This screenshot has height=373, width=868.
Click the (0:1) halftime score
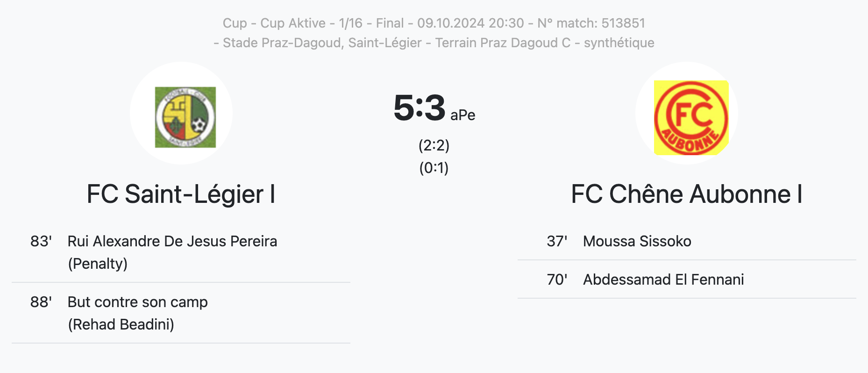tap(434, 168)
